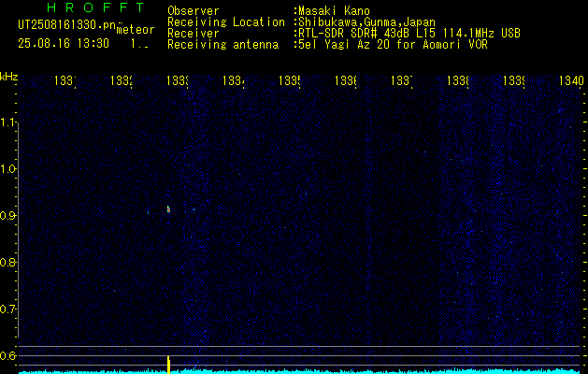Image resolution: width=588 pixels, height=374 pixels.
Task: Click the 1.1 kHz frequency label
Action: (7, 122)
